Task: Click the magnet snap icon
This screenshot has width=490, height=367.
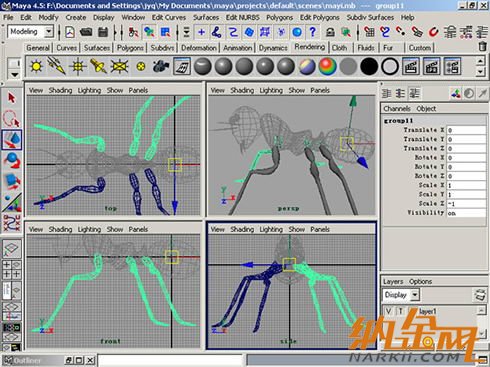Action: [433, 32]
